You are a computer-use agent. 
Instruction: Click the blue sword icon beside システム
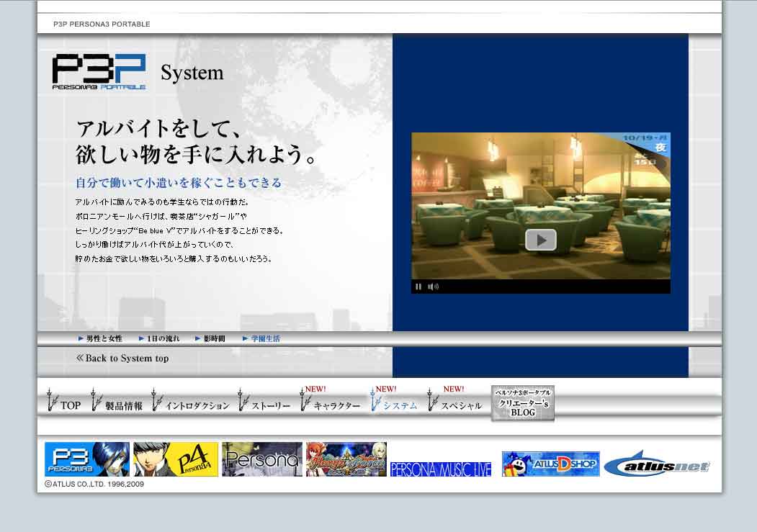[375, 400]
